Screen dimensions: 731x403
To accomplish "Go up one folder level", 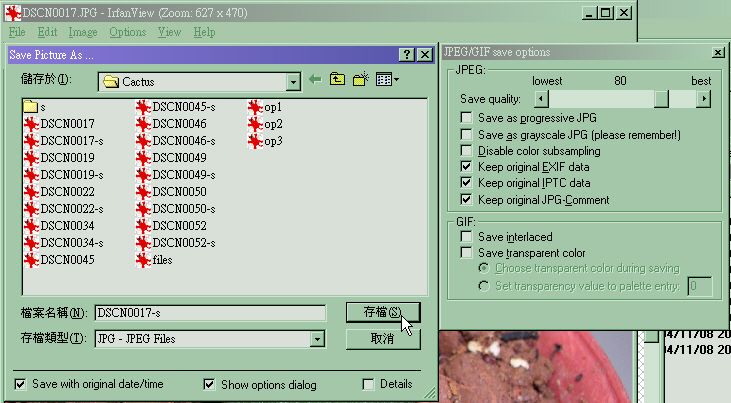I will 338,80.
